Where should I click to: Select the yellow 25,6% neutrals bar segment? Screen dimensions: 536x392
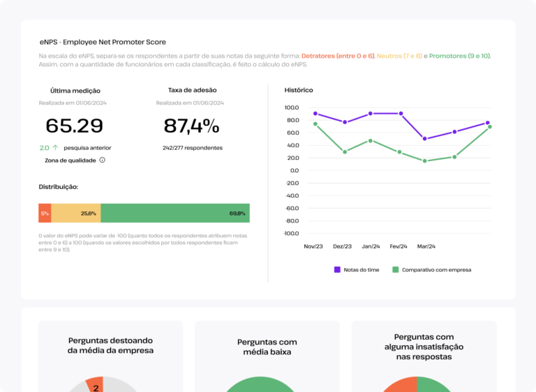tap(76, 213)
